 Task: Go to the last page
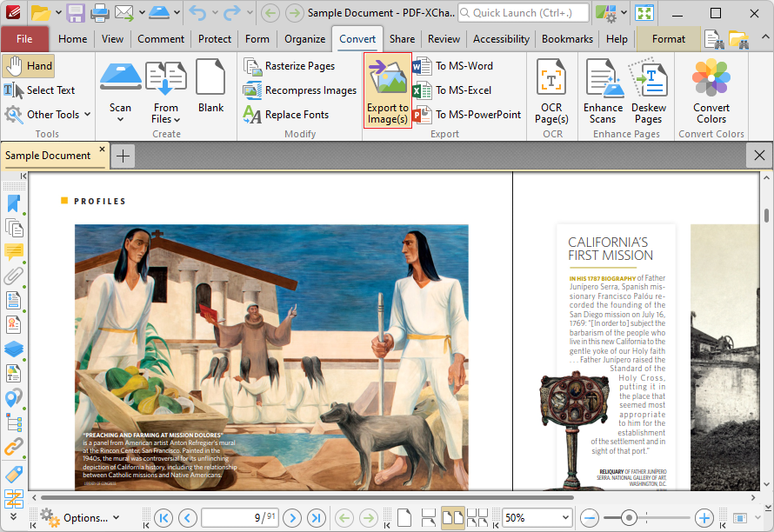point(317,518)
